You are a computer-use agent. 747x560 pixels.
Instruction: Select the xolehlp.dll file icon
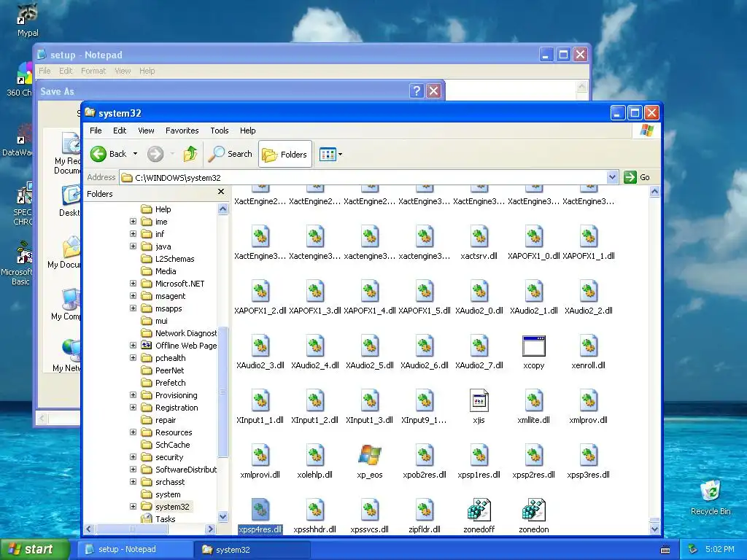(x=315, y=455)
